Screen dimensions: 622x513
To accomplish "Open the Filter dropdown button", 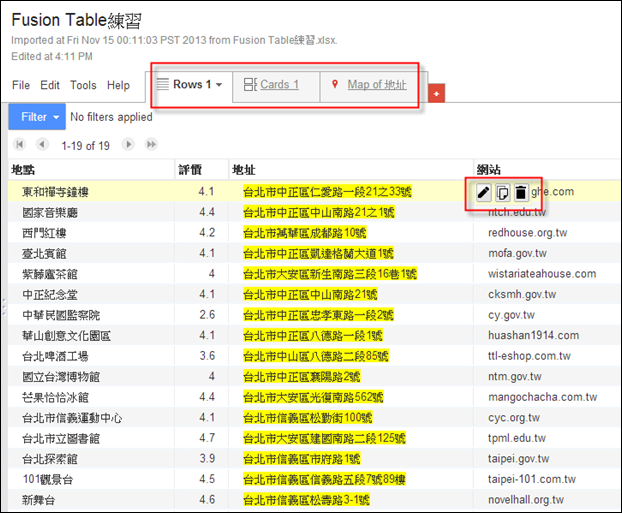I will [37, 117].
